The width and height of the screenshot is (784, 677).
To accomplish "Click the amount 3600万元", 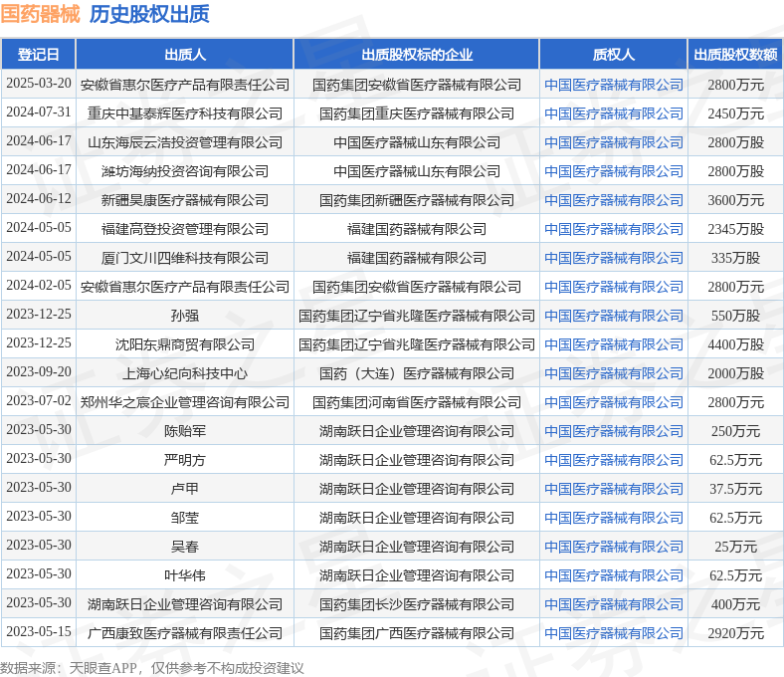I will click(x=735, y=200).
